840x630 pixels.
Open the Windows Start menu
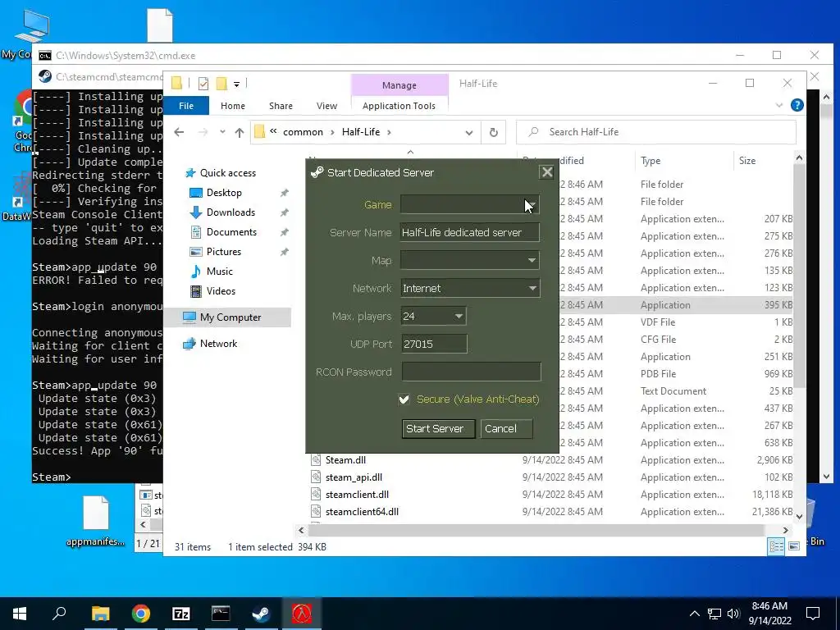point(20,614)
